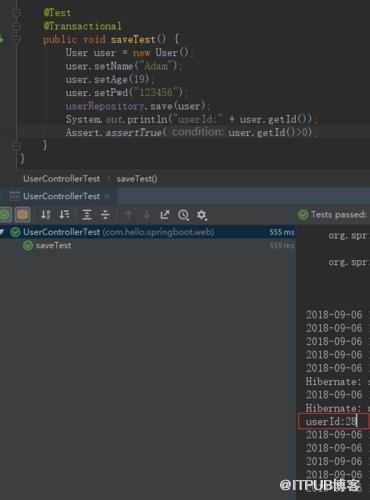Click green status icon of UserControllerTest node
Screen dimensions: 370x500
coord(15,232)
